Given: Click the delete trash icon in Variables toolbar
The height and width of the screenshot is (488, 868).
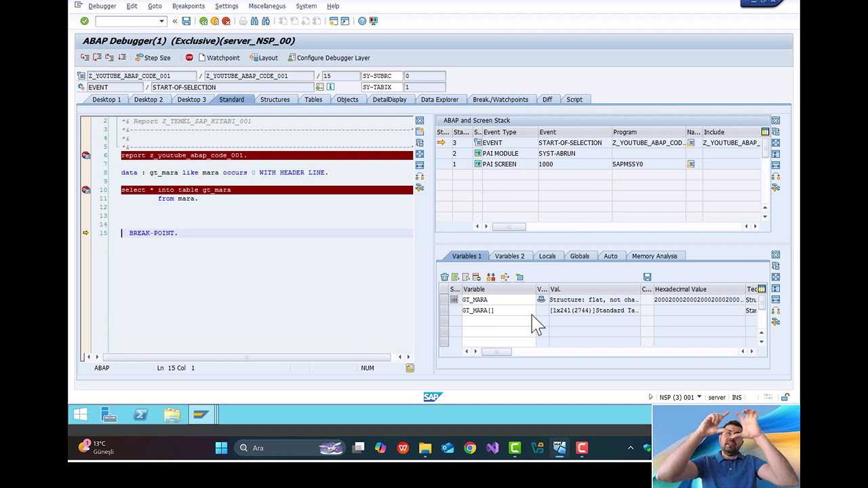Looking at the screenshot, I should [x=444, y=277].
